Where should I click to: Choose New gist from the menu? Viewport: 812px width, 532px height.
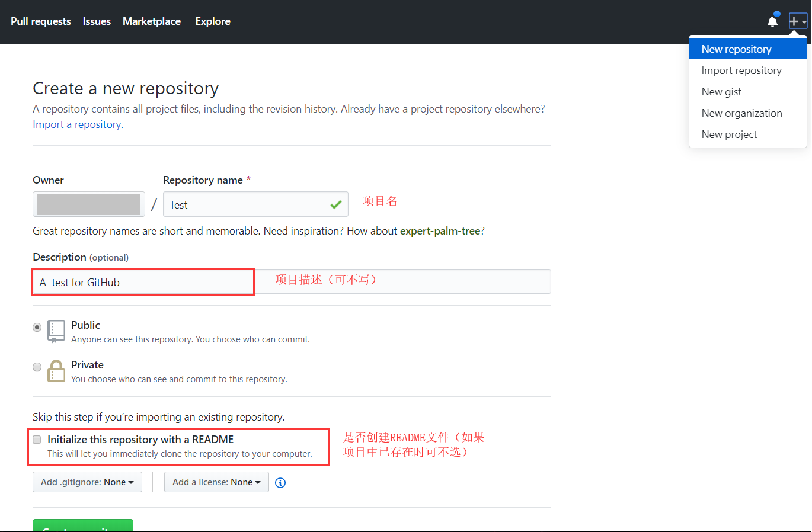click(x=748, y=92)
